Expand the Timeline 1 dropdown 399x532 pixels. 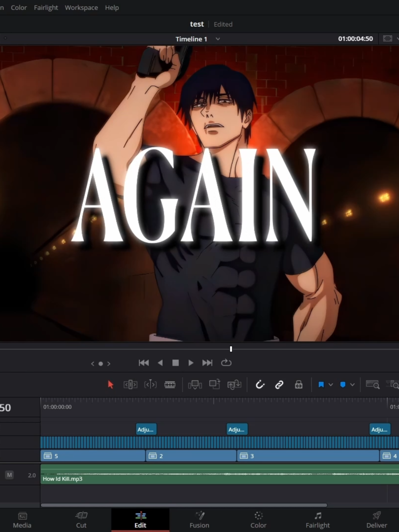(218, 39)
